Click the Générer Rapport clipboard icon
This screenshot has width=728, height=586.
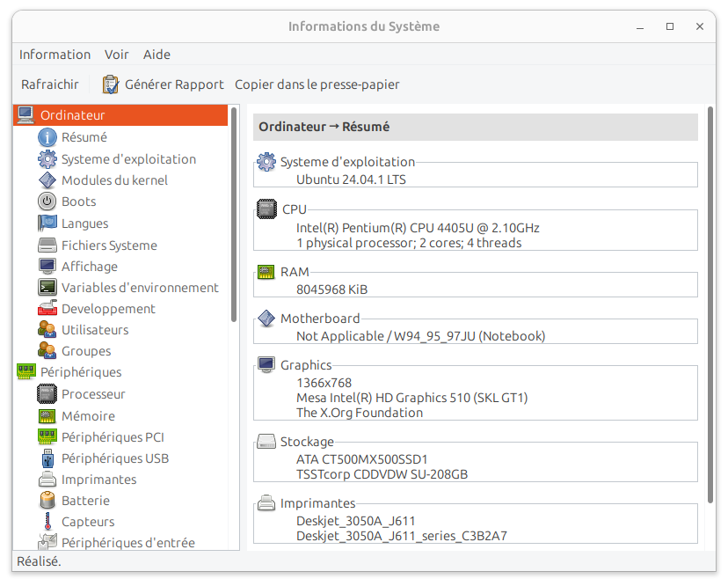click(x=111, y=84)
